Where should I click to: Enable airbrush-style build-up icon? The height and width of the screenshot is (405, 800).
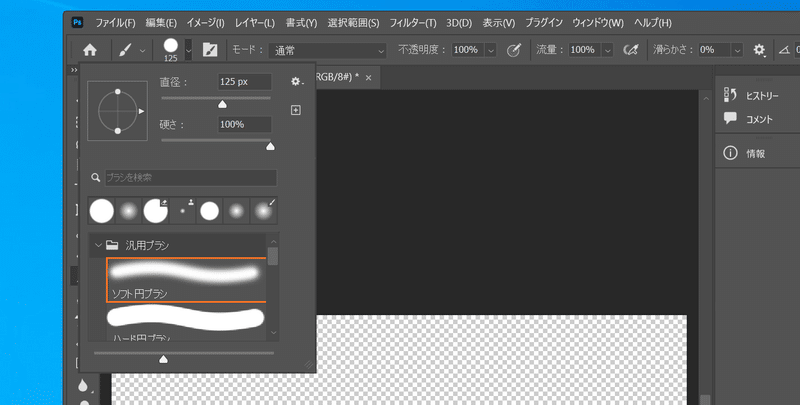(x=631, y=50)
